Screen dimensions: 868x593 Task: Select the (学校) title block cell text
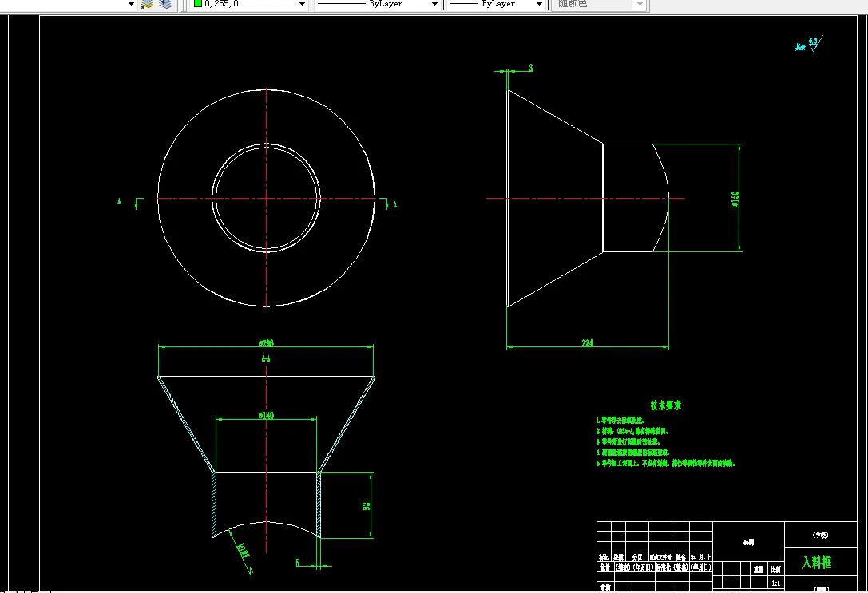pyautogui.click(x=820, y=535)
